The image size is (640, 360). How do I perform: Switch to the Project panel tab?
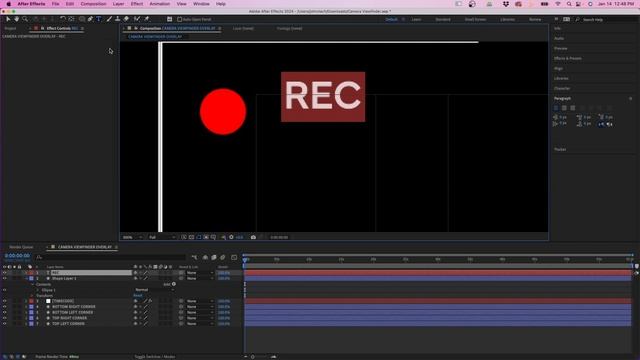[x=11, y=29]
